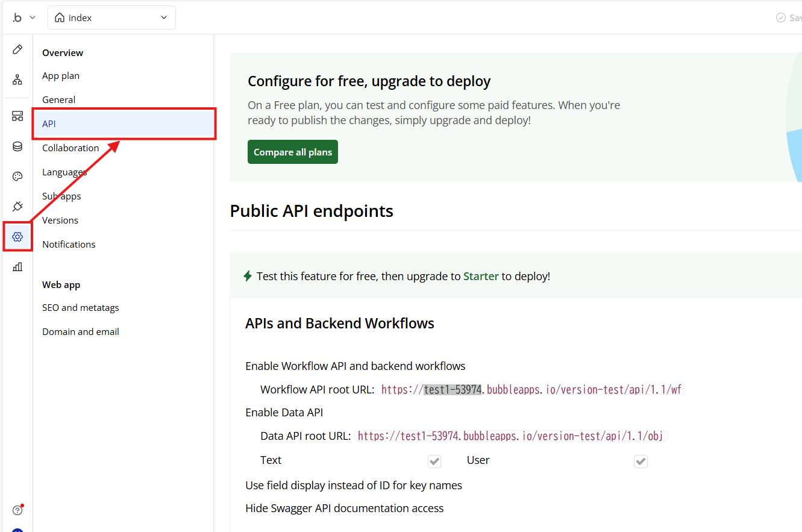Viewport: 802px width, 532px height.
Task: Toggle the User data type checkbox
Action: pyautogui.click(x=641, y=462)
